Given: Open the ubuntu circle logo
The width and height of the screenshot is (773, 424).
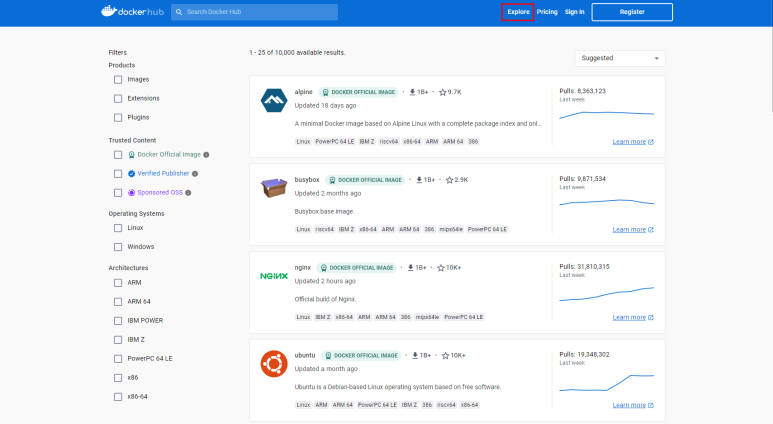Looking at the screenshot, I should (x=274, y=364).
